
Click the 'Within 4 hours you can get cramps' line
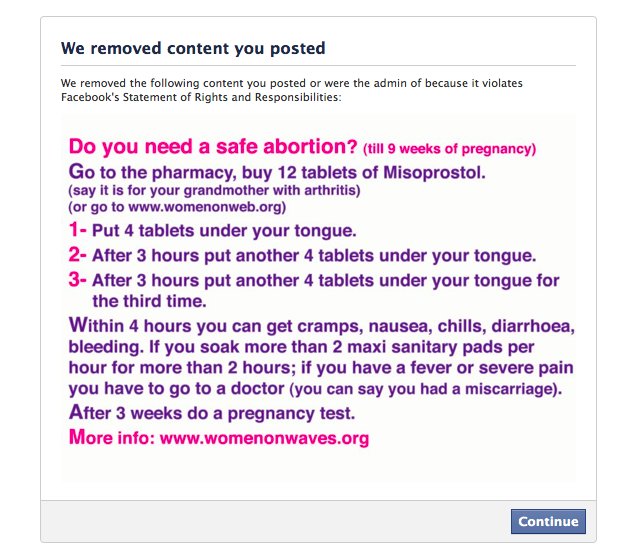click(320, 326)
